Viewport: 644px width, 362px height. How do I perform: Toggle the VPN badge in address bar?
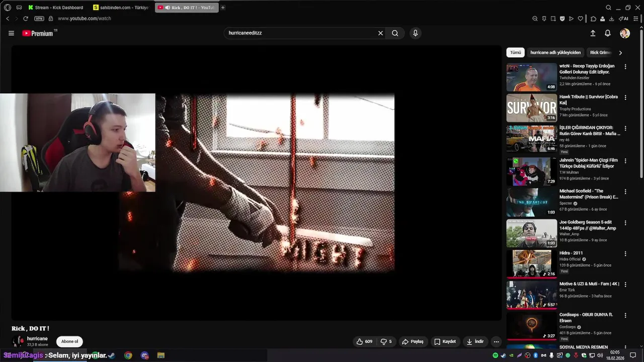coord(39,19)
